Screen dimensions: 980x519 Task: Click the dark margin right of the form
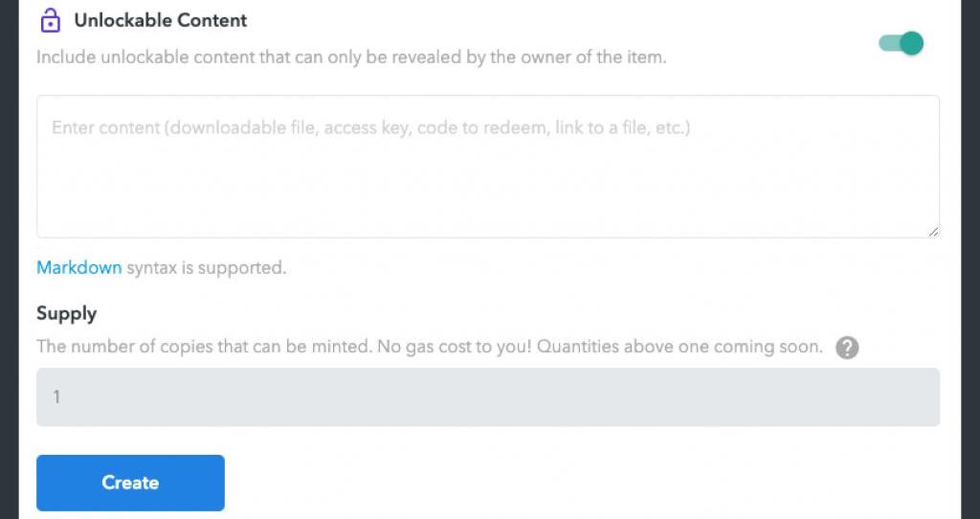click(969, 259)
